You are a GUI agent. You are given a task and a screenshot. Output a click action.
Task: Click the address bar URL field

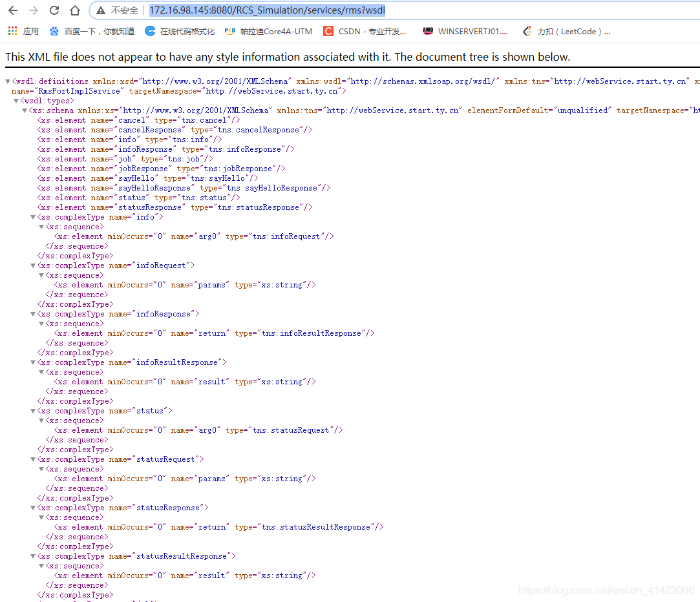pos(267,10)
